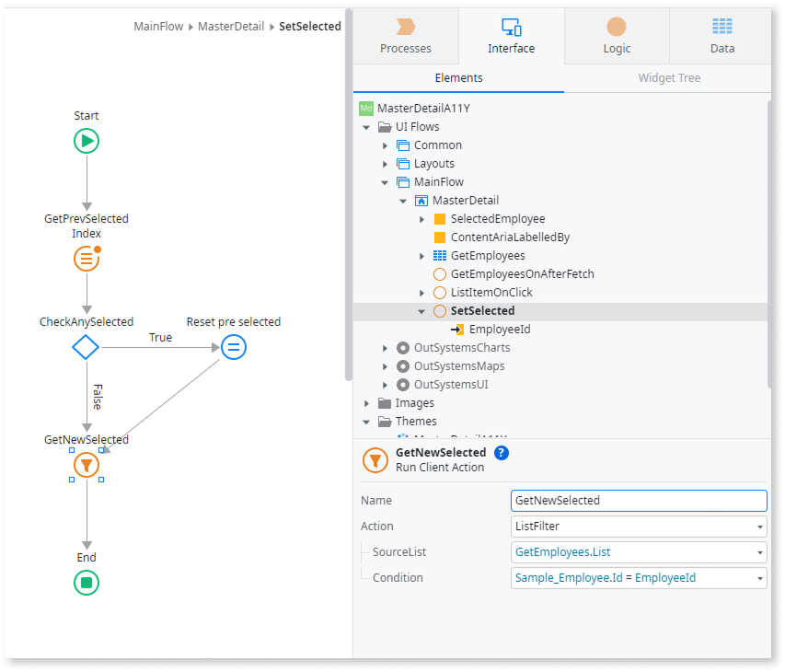
Task: Click the GetNewSelected filter icon in properties
Action: [375, 460]
